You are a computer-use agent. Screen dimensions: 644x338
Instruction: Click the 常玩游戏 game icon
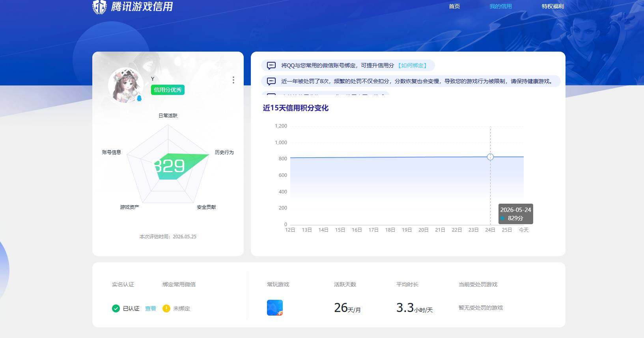pyautogui.click(x=275, y=308)
